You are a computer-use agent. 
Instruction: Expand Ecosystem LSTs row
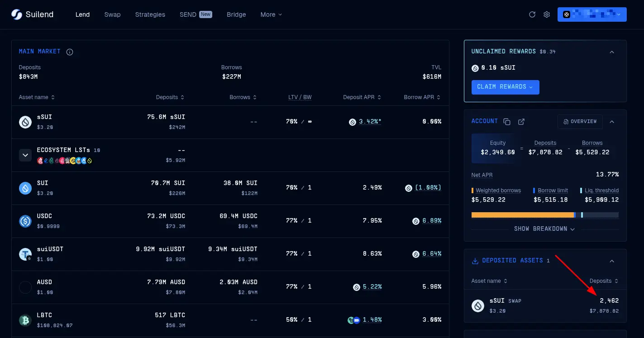coord(25,155)
